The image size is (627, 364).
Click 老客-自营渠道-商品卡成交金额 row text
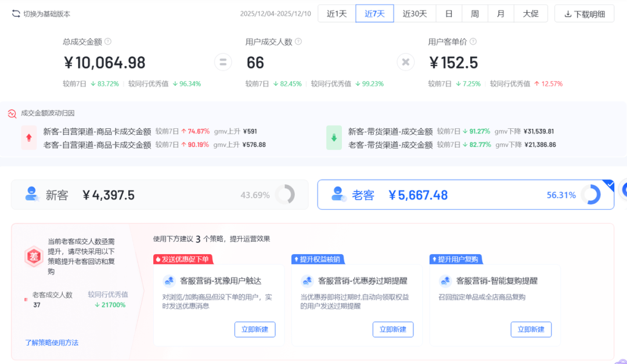tap(97, 145)
